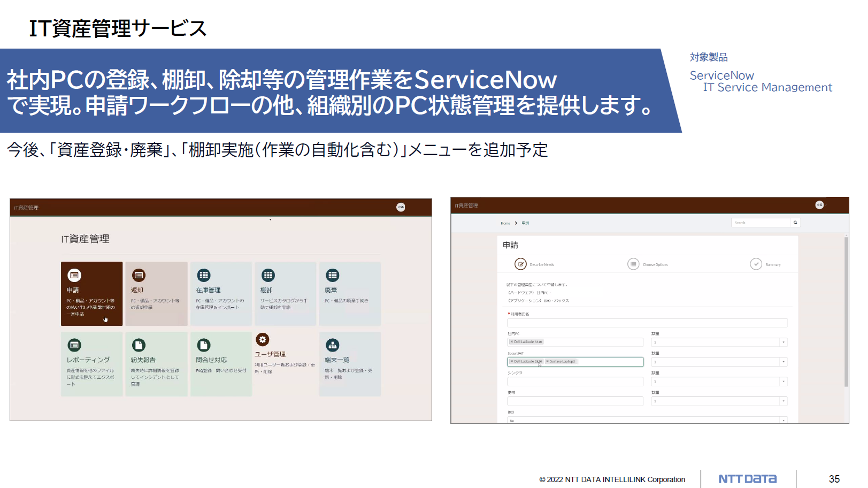Focus the シンクラ input field

[x=575, y=382]
